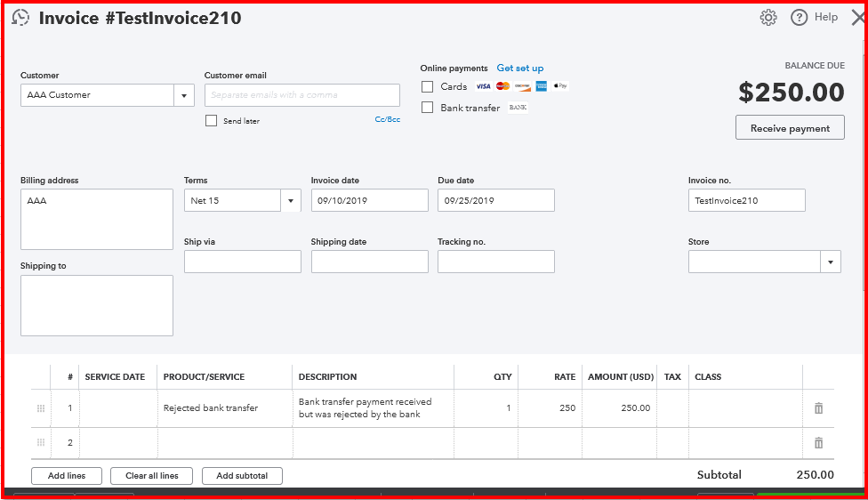This screenshot has width=868, height=500.
Task: Grab the drag handle for line 2
Action: [x=40, y=442]
